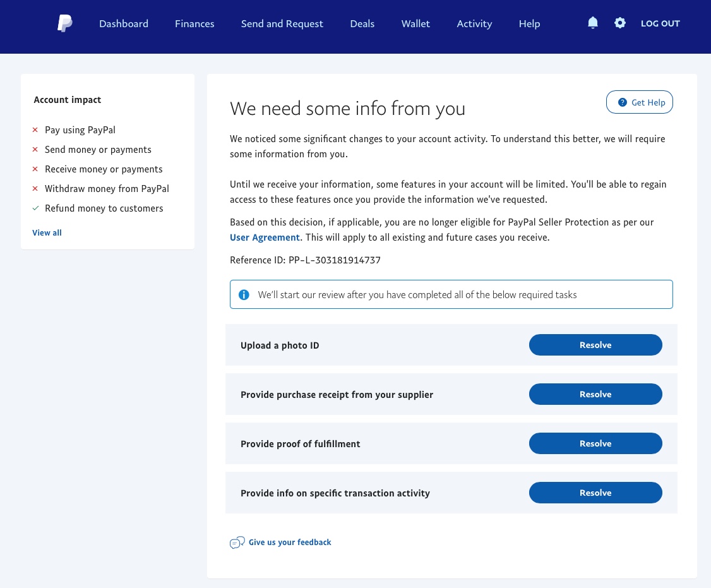
Task: Open the Wallet page
Action: click(x=415, y=23)
